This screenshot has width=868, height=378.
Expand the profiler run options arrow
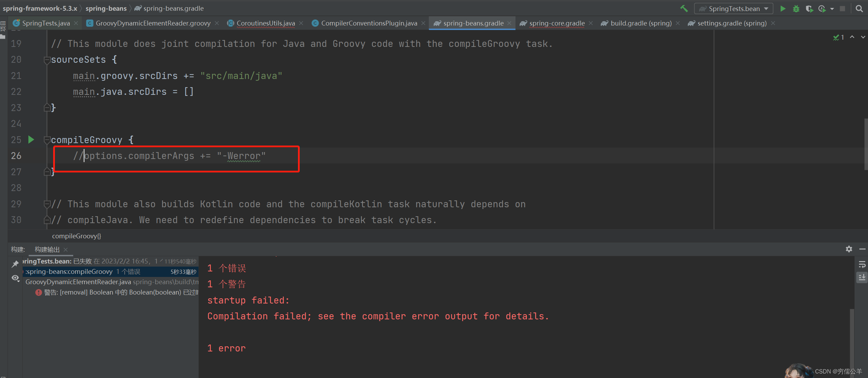(x=832, y=9)
